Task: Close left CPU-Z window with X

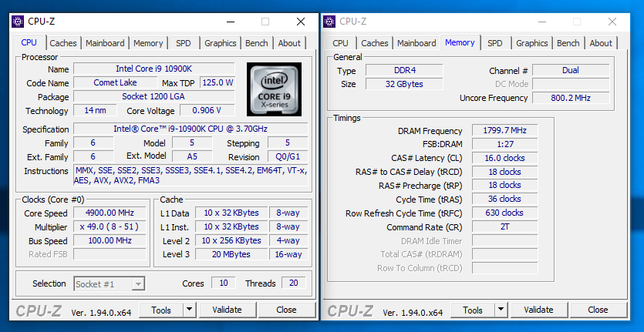Action: point(301,22)
